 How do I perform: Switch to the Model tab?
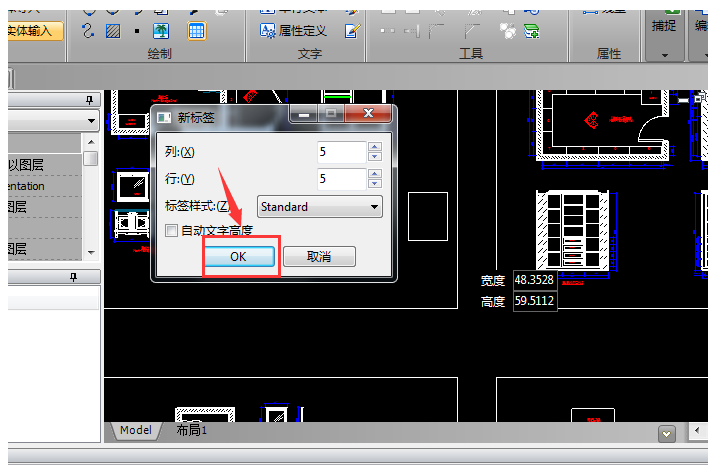pos(135,430)
